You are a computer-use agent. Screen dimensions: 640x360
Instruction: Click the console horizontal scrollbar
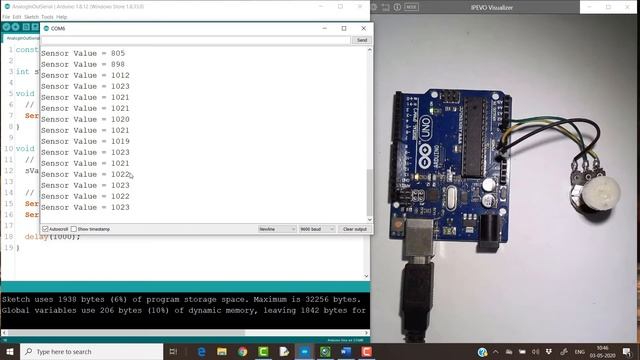[127, 333]
